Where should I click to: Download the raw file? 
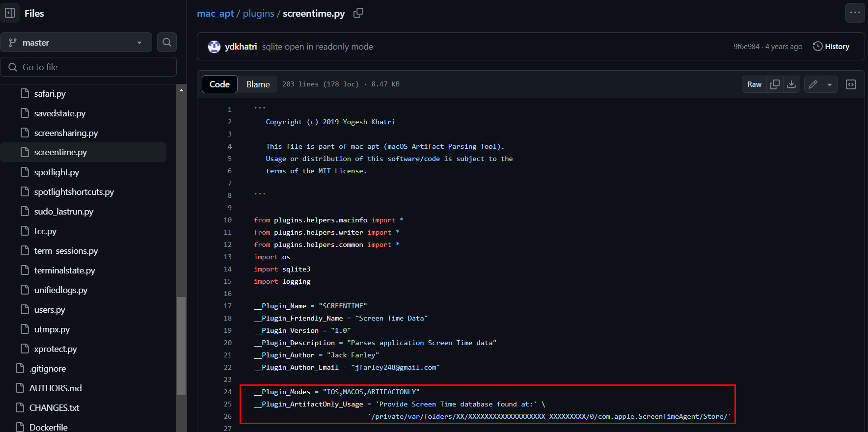coord(791,84)
